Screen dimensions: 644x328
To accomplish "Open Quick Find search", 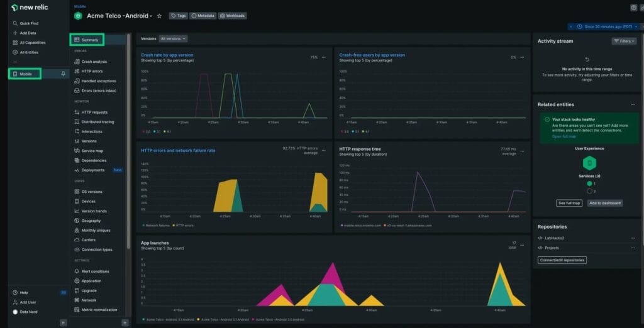I will [x=25, y=23].
